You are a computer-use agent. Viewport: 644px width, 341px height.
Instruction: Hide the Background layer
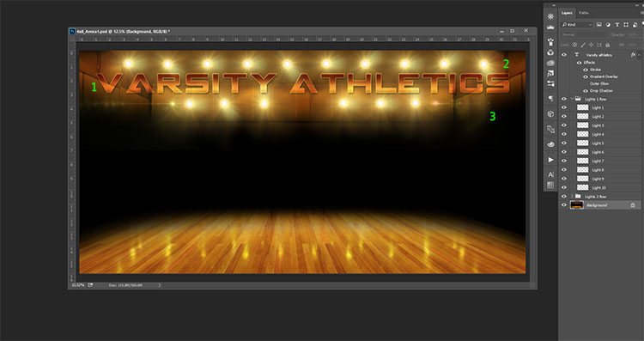tap(564, 205)
